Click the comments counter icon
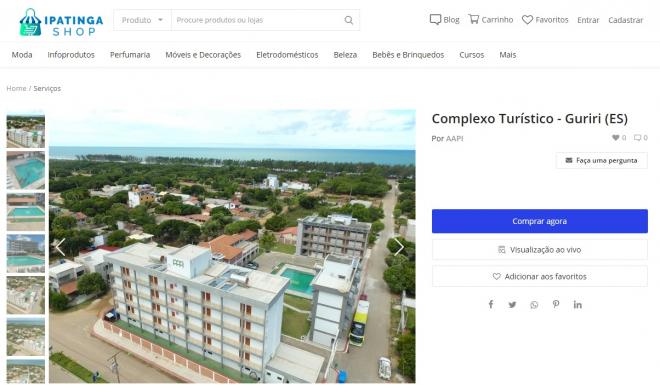The width and height of the screenshot is (660, 385). click(638, 138)
